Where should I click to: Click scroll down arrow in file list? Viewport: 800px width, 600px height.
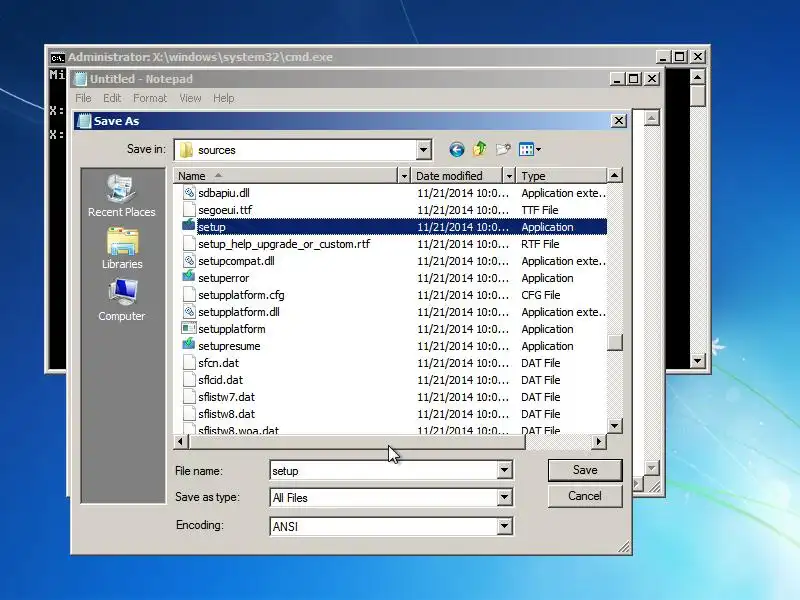pyautogui.click(x=615, y=426)
